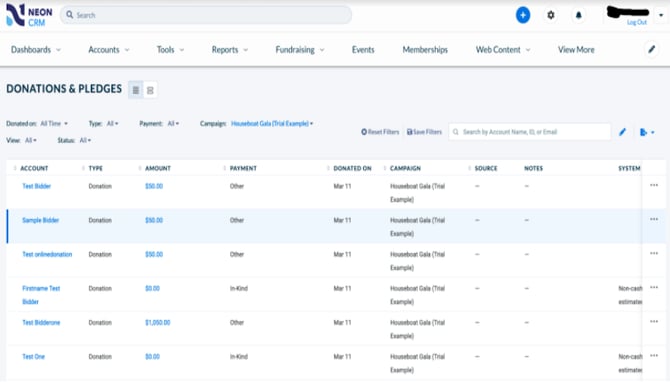Screen dimensions: 670x382
Task: Click the Neon CRM logo
Action: click(29, 16)
